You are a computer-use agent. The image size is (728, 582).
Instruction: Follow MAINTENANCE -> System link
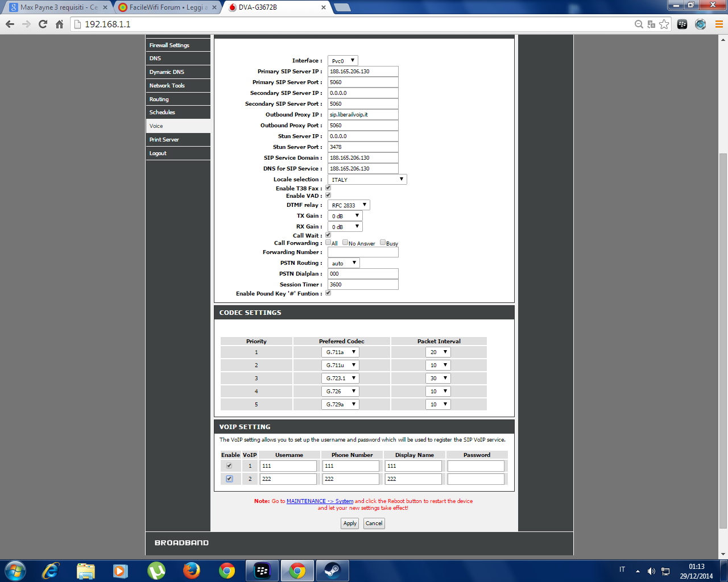pyautogui.click(x=320, y=501)
